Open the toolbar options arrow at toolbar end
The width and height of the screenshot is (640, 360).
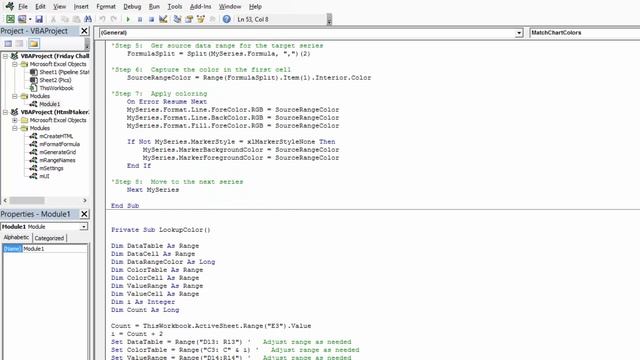click(329, 20)
